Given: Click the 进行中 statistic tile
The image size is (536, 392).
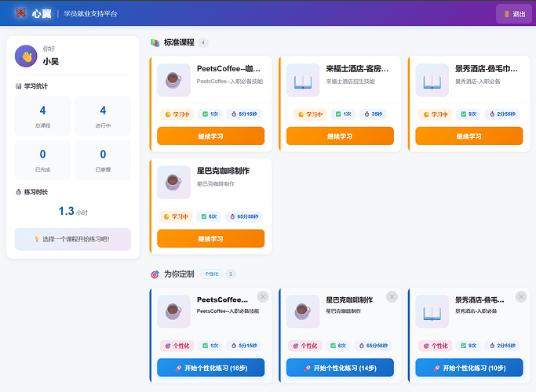Looking at the screenshot, I should click(x=103, y=116).
